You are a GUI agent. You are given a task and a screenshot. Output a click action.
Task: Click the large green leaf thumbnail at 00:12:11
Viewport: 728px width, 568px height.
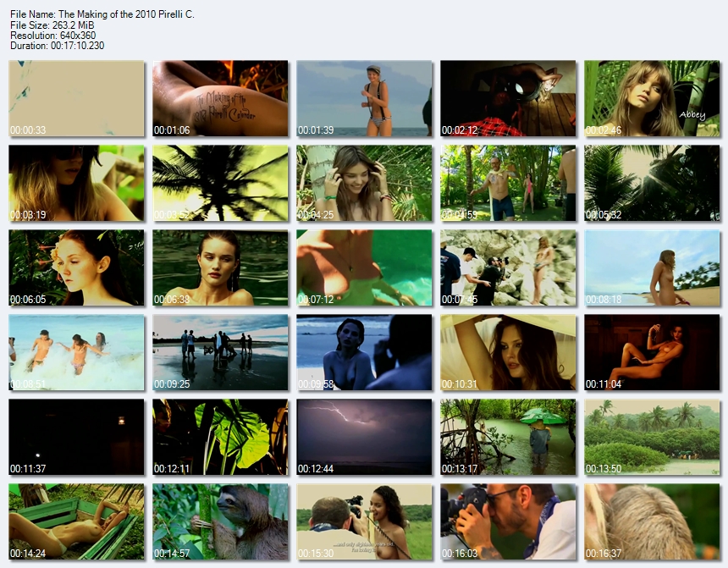[220, 437]
